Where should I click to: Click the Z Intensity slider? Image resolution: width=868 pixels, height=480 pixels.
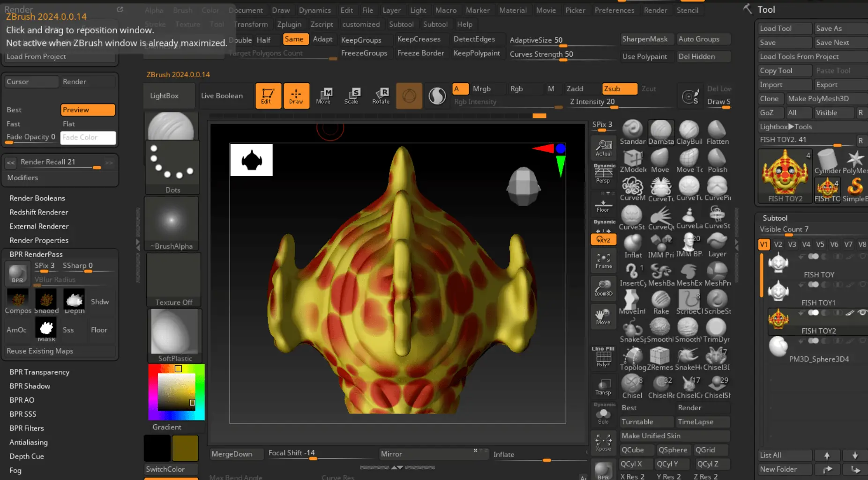tap(592, 102)
